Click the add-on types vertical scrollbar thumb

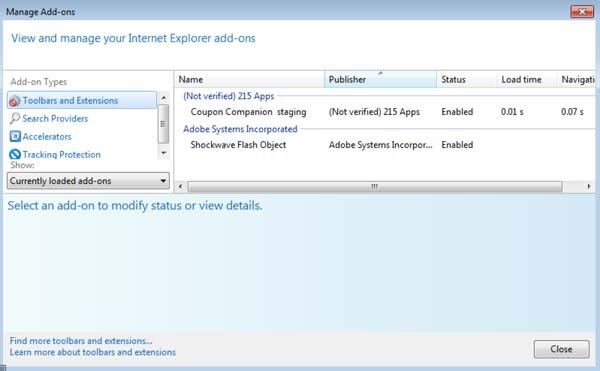[163, 124]
